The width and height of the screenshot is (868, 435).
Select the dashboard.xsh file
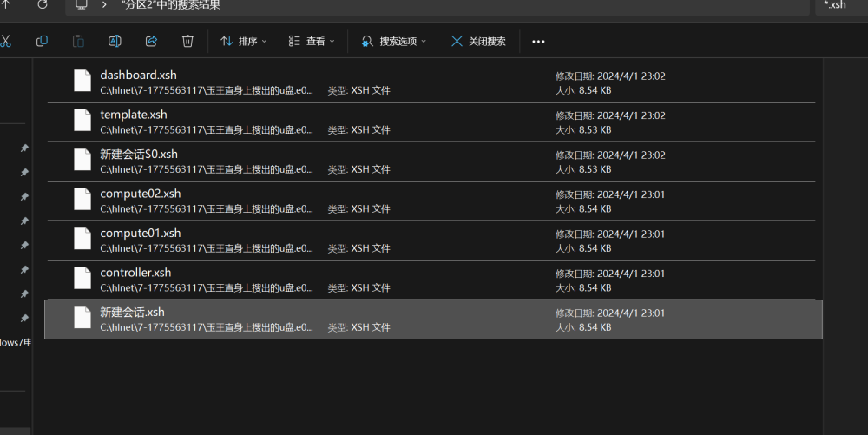click(x=138, y=76)
